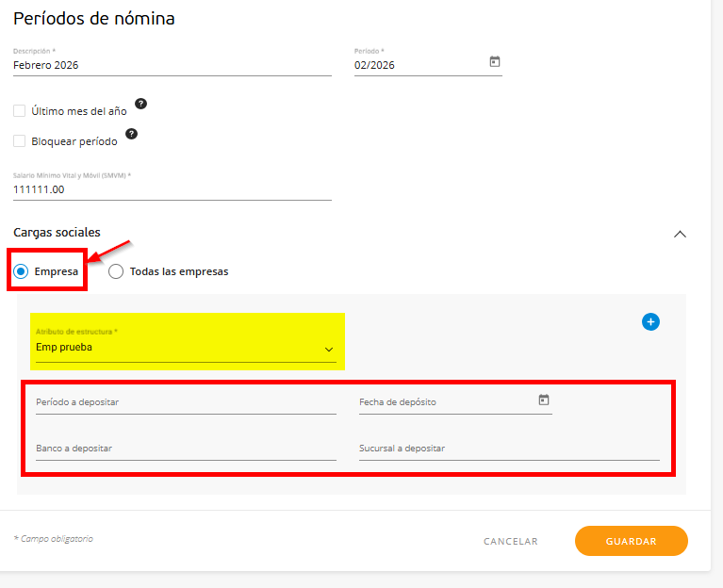Click the Período date input field
This screenshot has height=588, width=723.
[418, 66]
